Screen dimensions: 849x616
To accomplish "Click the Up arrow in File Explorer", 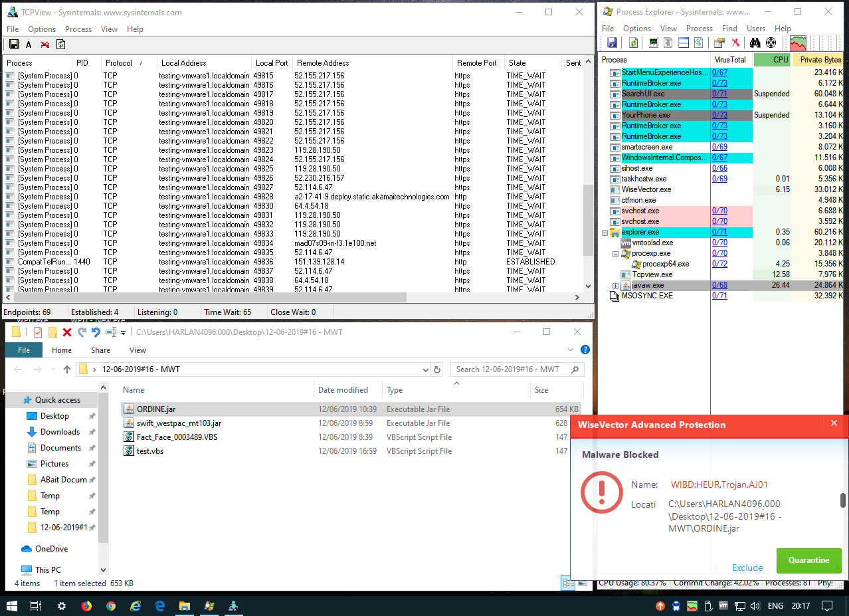I will coord(67,369).
